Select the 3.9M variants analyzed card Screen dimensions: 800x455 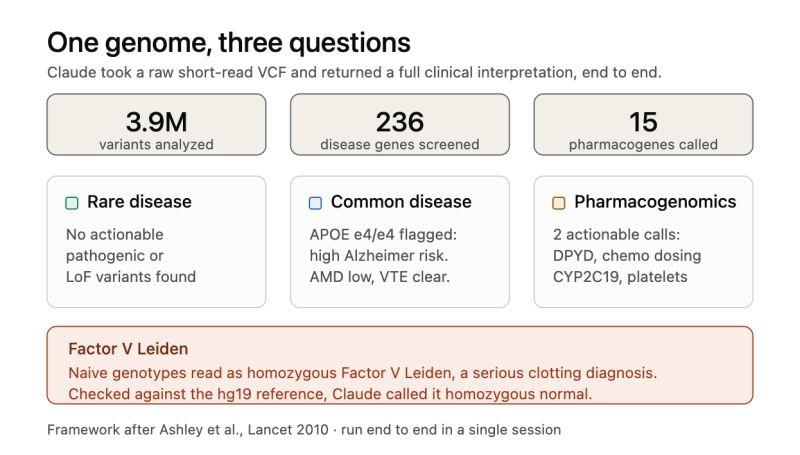pyautogui.click(x=156, y=124)
